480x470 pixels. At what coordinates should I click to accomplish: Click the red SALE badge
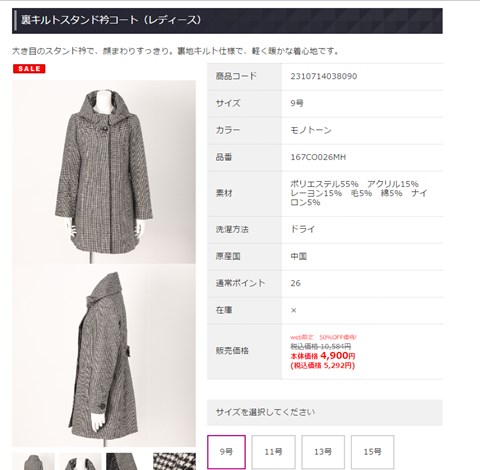[29, 69]
